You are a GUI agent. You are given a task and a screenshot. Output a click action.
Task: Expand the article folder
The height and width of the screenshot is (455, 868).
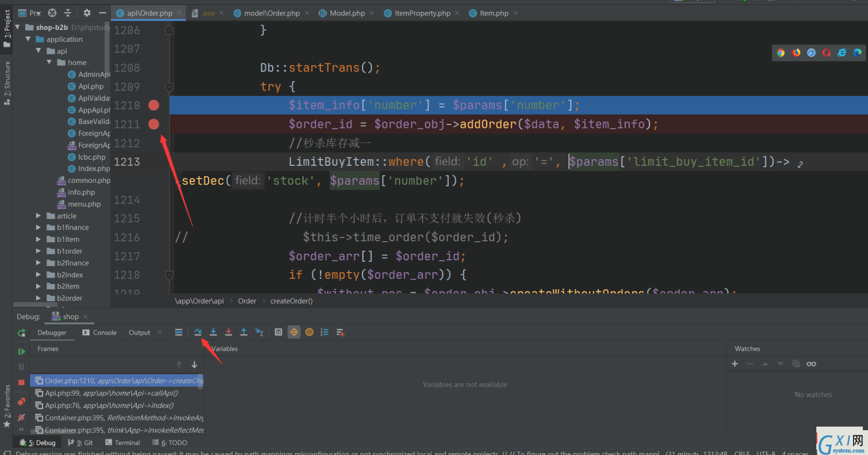point(38,216)
